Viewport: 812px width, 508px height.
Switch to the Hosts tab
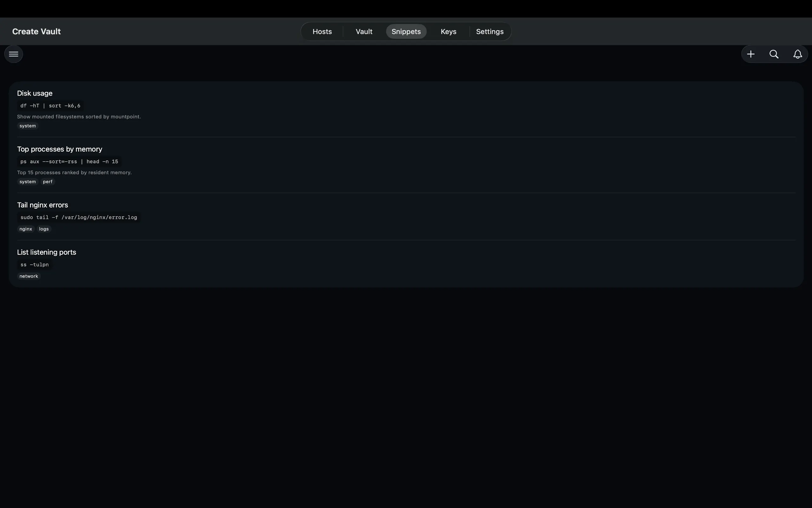click(x=322, y=31)
